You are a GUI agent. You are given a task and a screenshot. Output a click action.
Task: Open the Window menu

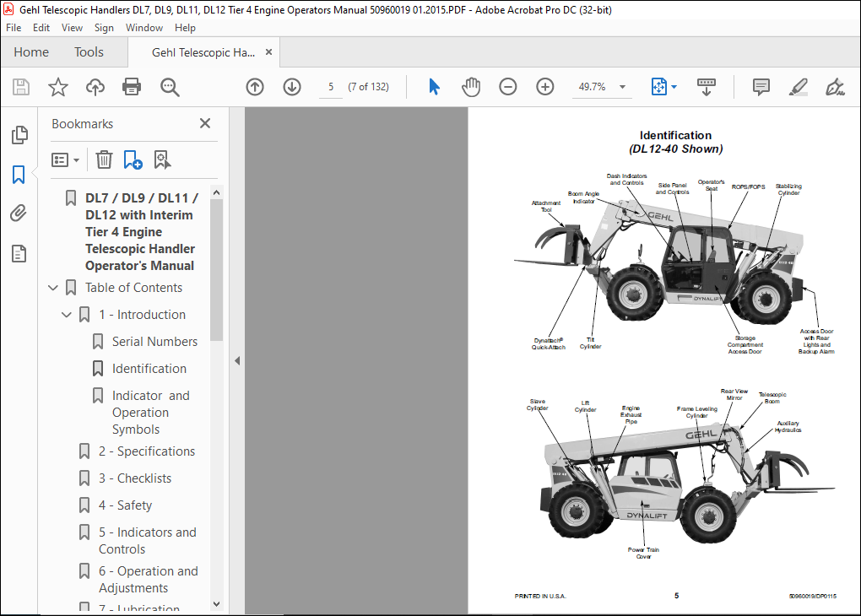(x=144, y=28)
